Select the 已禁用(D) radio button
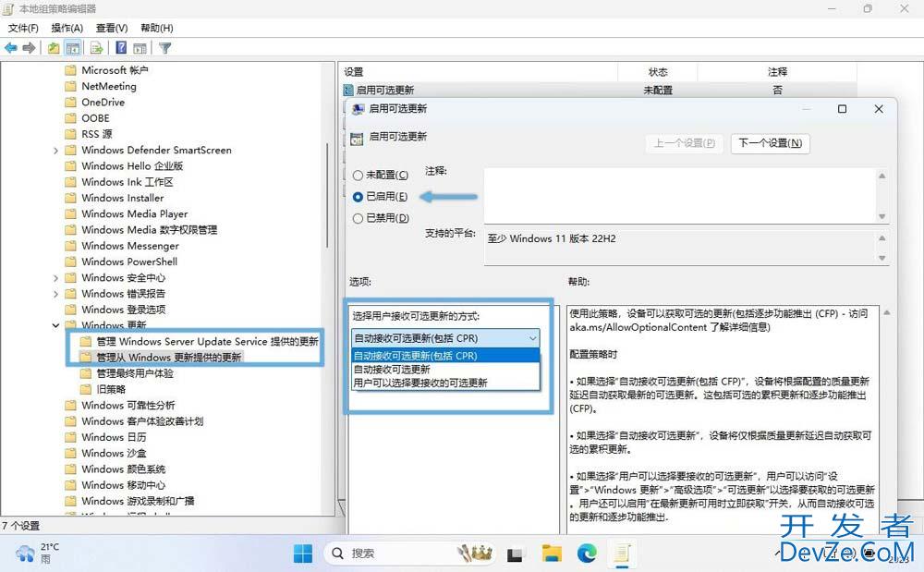 click(358, 219)
